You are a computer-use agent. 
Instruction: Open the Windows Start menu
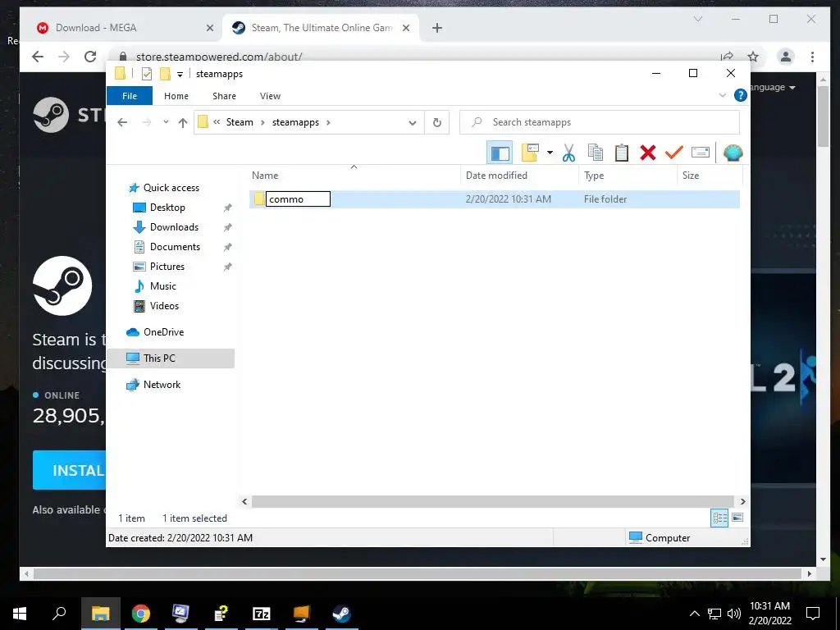click(20, 614)
